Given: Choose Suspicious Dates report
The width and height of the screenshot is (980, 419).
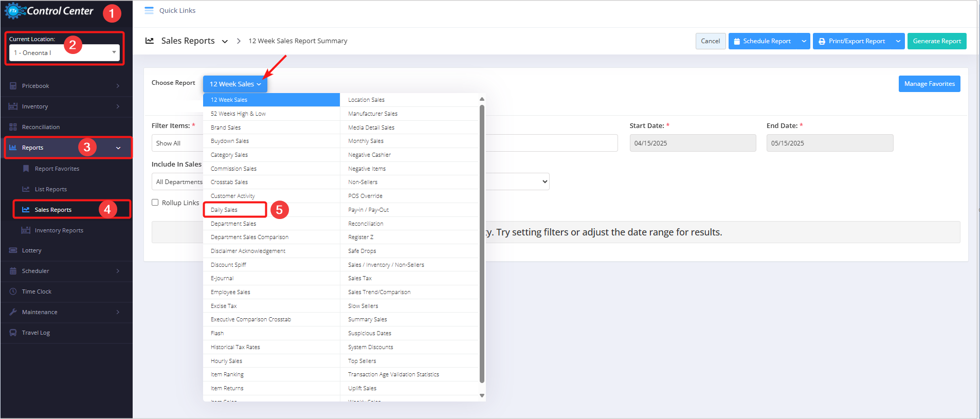Looking at the screenshot, I should [x=409, y=333].
